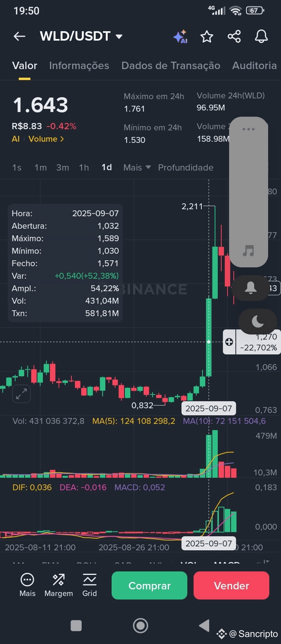
Task: Share this chart via the share icon
Action: click(234, 36)
